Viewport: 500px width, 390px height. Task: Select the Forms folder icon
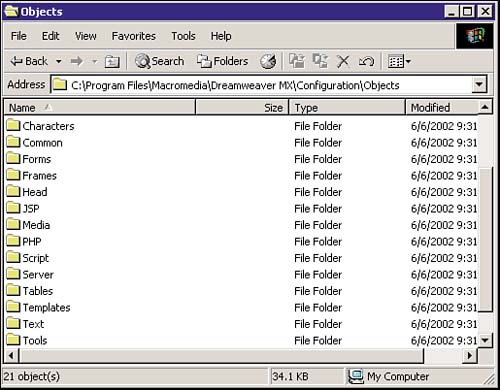[13, 158]
